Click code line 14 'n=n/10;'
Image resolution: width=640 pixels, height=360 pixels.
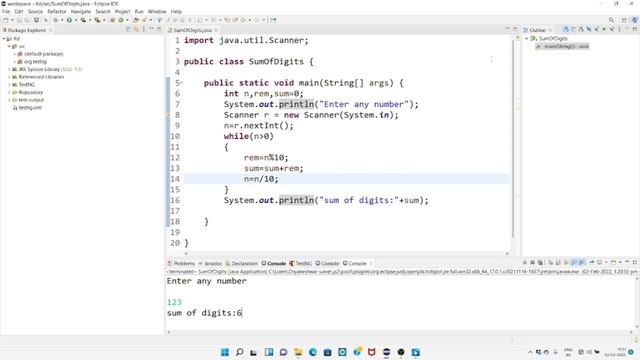(261, 179)
